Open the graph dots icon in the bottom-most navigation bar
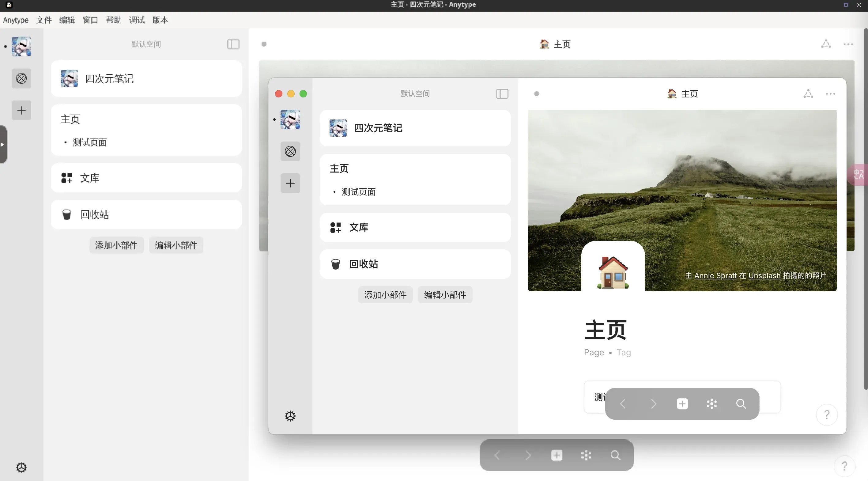This screenshot has width=868, height=481. point(586,455)
